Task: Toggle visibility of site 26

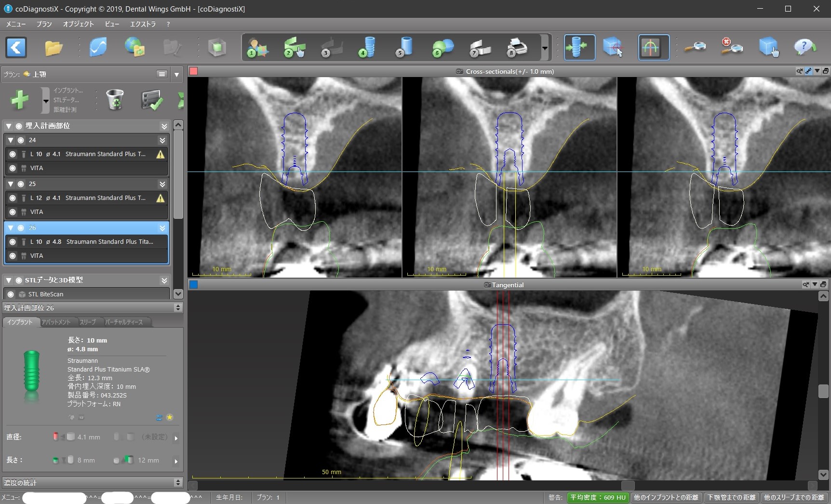Action: [x=21, y=228]
